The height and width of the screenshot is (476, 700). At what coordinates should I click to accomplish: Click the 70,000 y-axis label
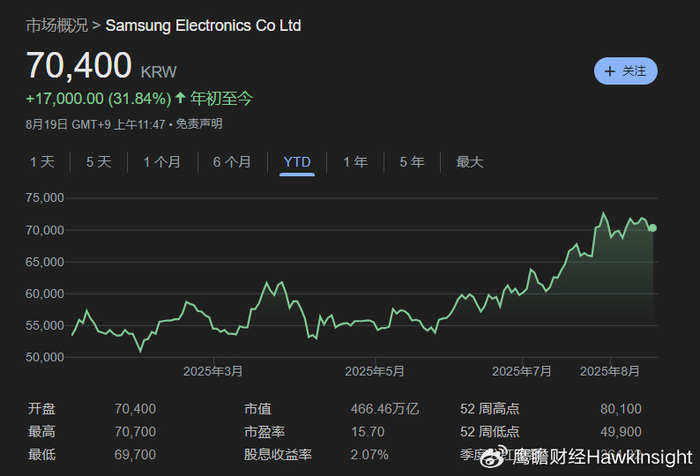click(x=45, y=230)
